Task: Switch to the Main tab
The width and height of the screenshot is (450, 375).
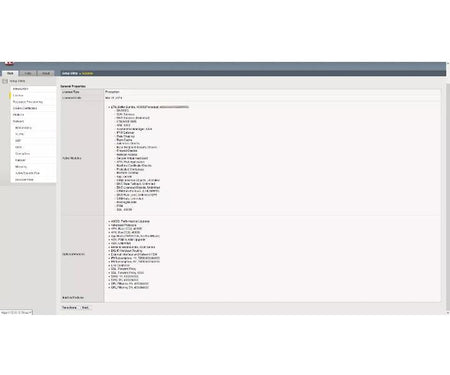Action: (x=10, y=73)
